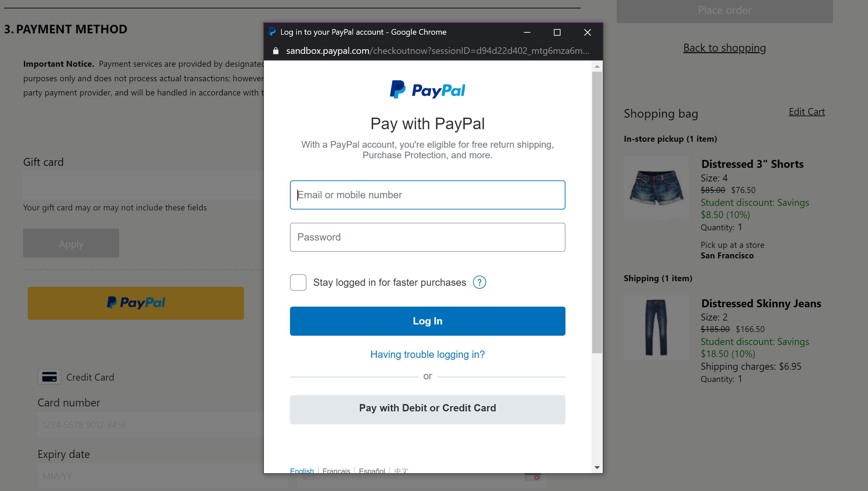
Task: Click the restore down icon in Chrome title bar
Action: [x=558, y=32]
